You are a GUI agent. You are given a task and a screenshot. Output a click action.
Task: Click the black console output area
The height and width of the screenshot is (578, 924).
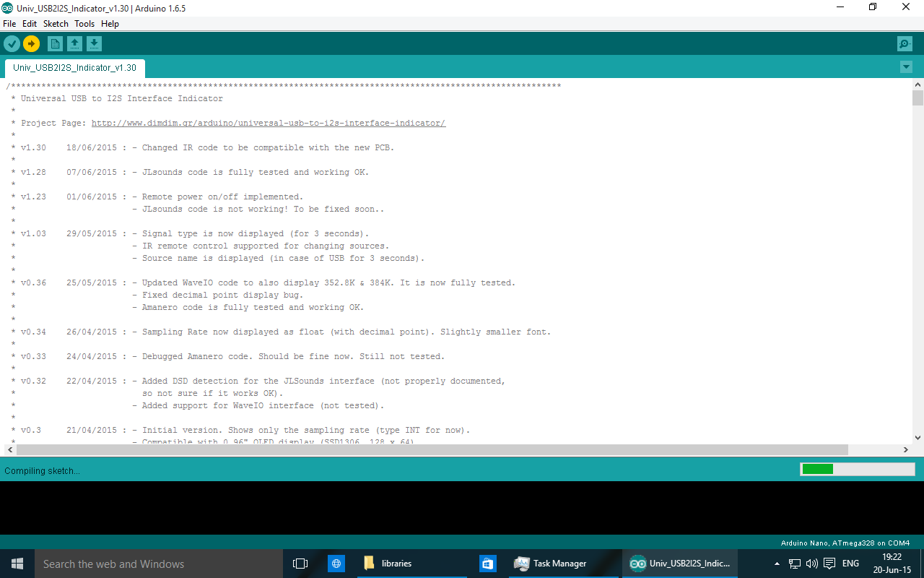click(x=462, y=508)
